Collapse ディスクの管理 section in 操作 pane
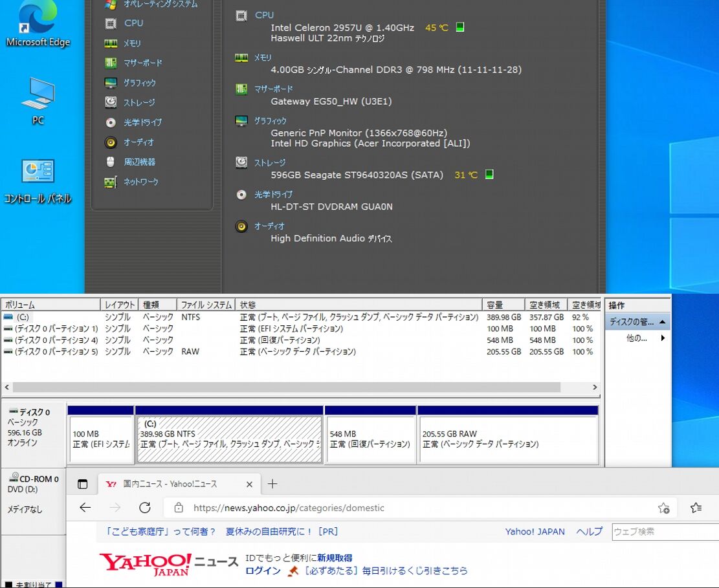The height and width of the screenshot is (588, 719). (x=663, y=321)
